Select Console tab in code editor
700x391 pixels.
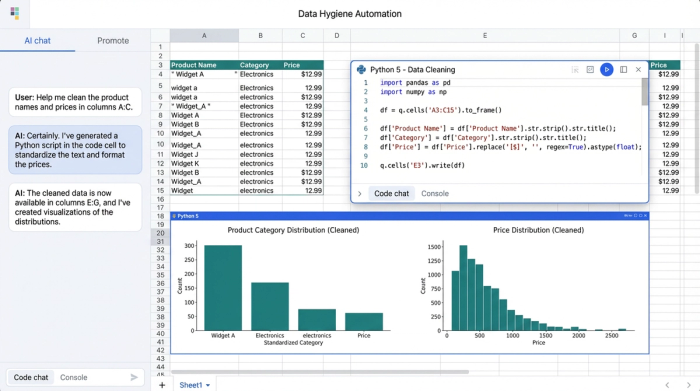[x=435, y=193]
